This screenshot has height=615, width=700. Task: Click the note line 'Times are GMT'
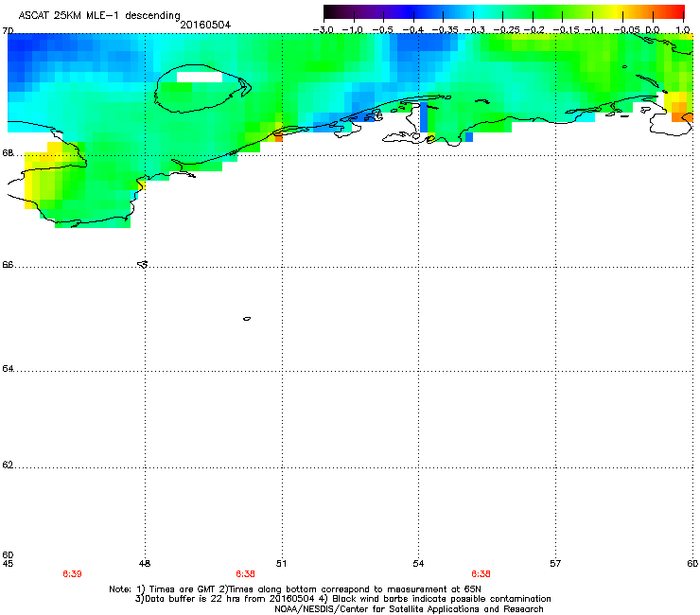coord(183,589)
